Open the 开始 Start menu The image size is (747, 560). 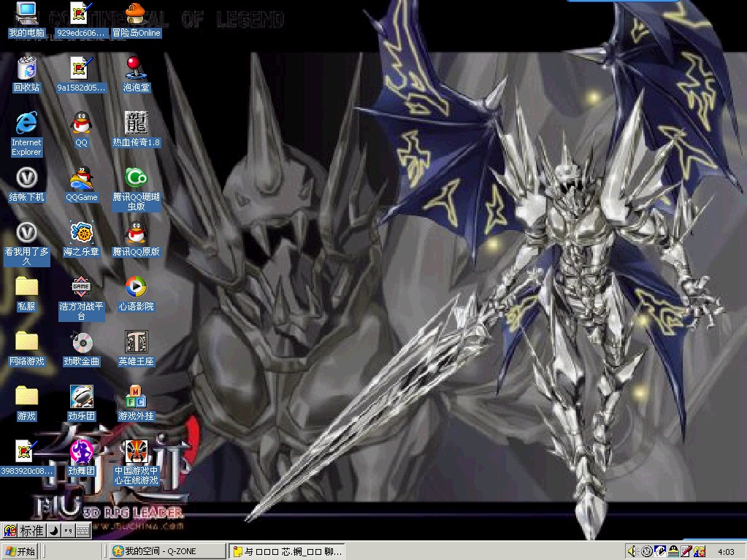click(x=20, y=551)
